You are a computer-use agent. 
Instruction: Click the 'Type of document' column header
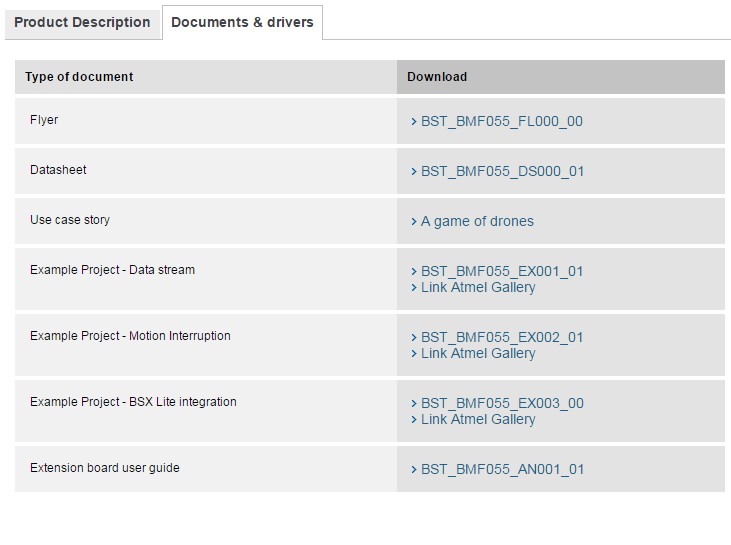click(79, 77)
